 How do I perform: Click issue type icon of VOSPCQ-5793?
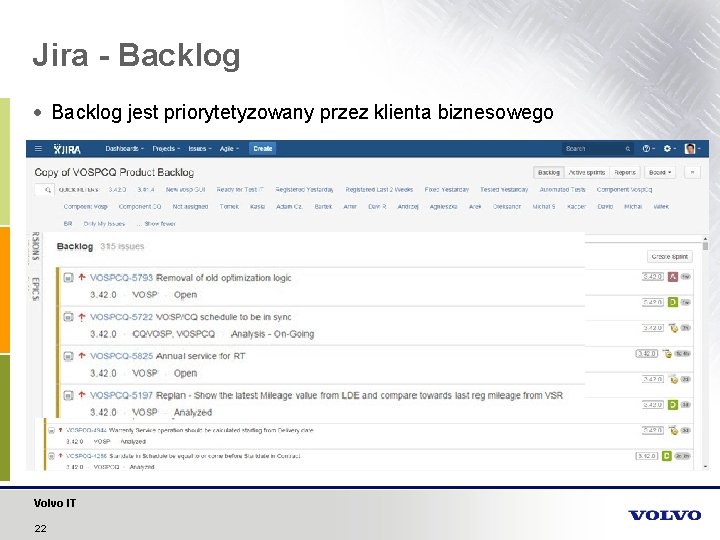pos(68,278)
